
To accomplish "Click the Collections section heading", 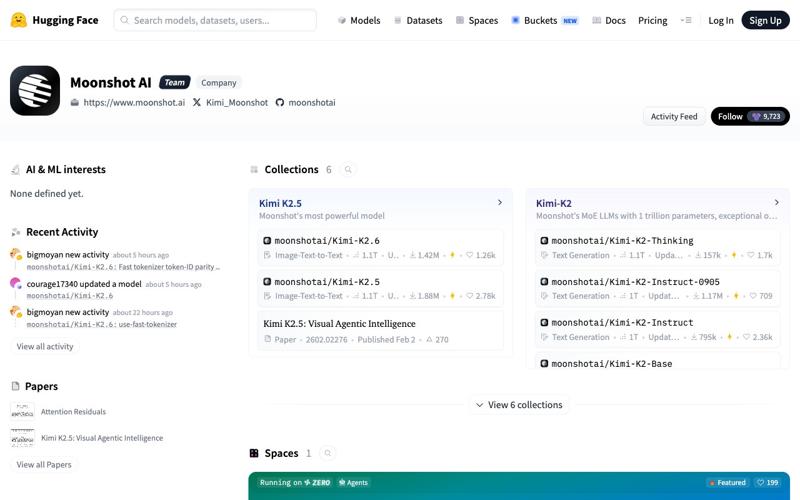I will [x=291, y=169].
